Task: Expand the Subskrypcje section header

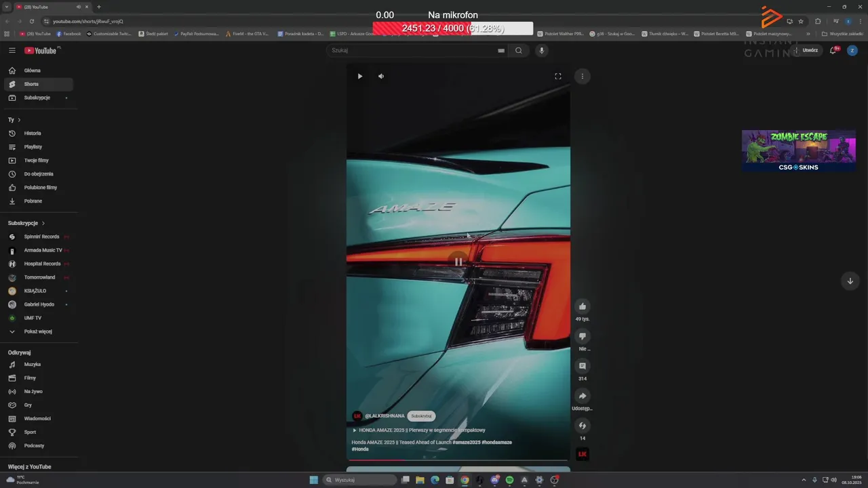Action: tap(26, 223)
